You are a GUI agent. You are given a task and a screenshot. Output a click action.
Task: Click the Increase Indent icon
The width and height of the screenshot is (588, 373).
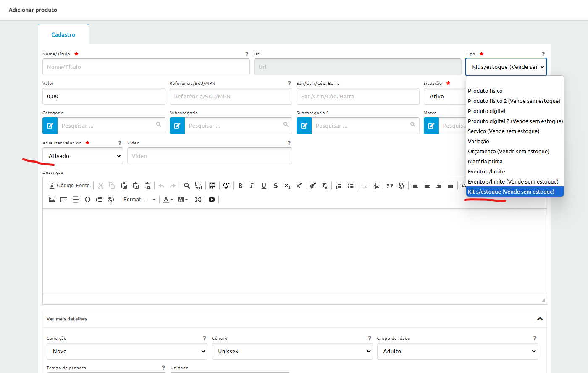[x=376, y=186]
